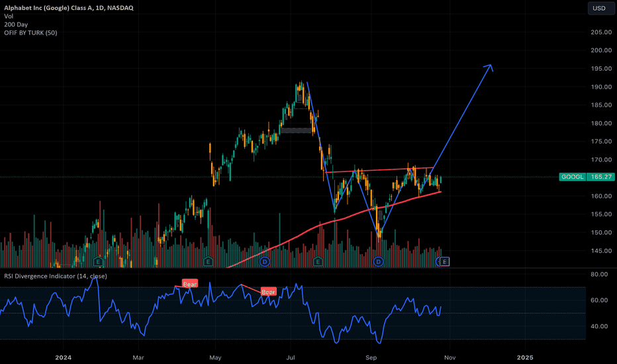This screenshot has width=617, height=364.
Task: Click the 2025 label on the time axis
Action: coord(525,357)
